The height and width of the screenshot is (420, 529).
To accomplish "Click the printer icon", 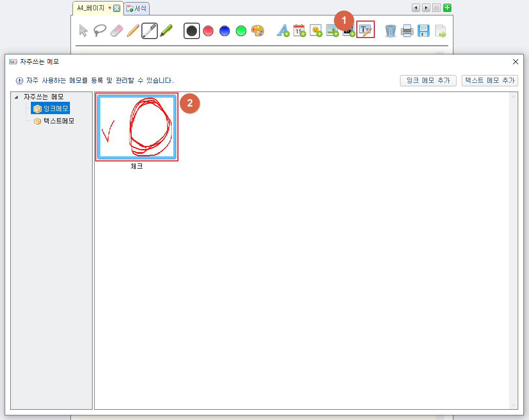I will point(407,31).
